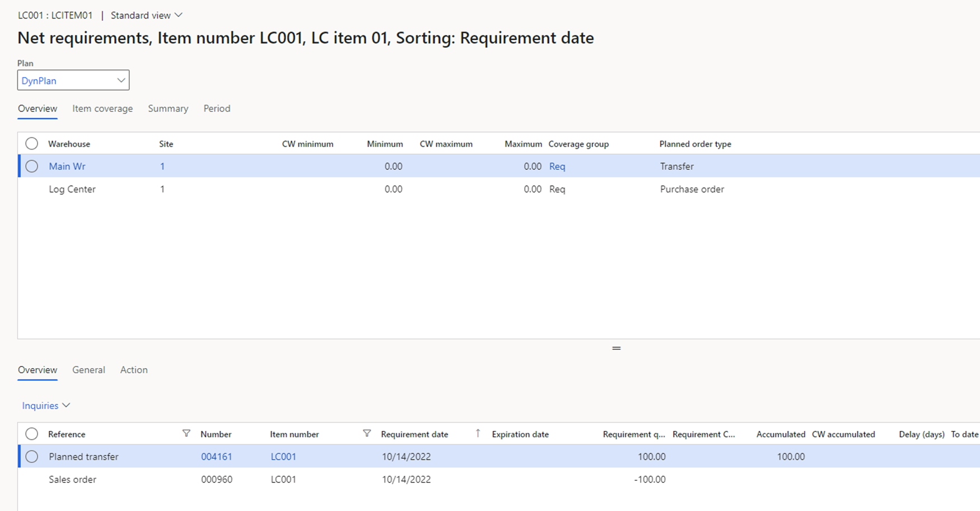Click the Req coverage group link
This screenshot has height=511, width=980.
(557, 166)
